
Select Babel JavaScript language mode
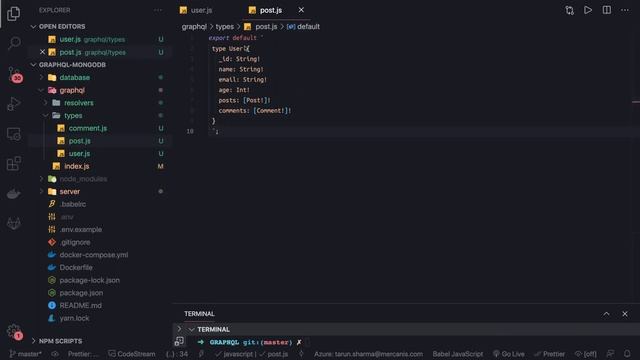click(458, 354)
